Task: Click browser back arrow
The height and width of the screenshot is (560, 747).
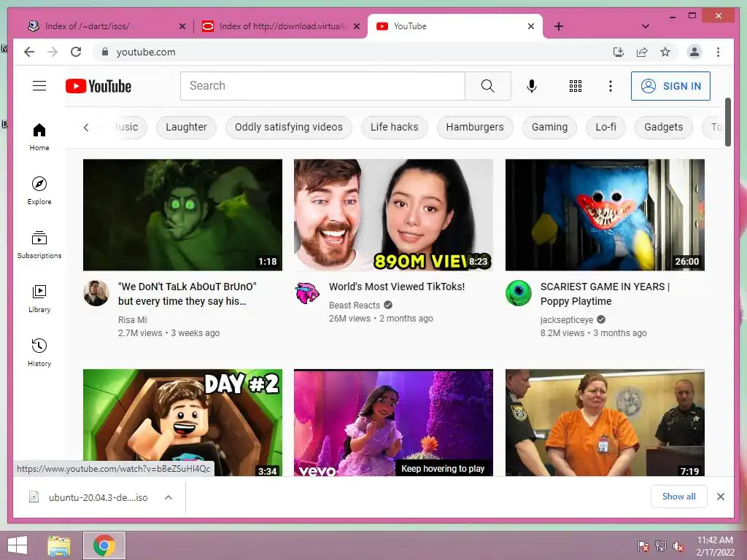Action: [29, 52]
